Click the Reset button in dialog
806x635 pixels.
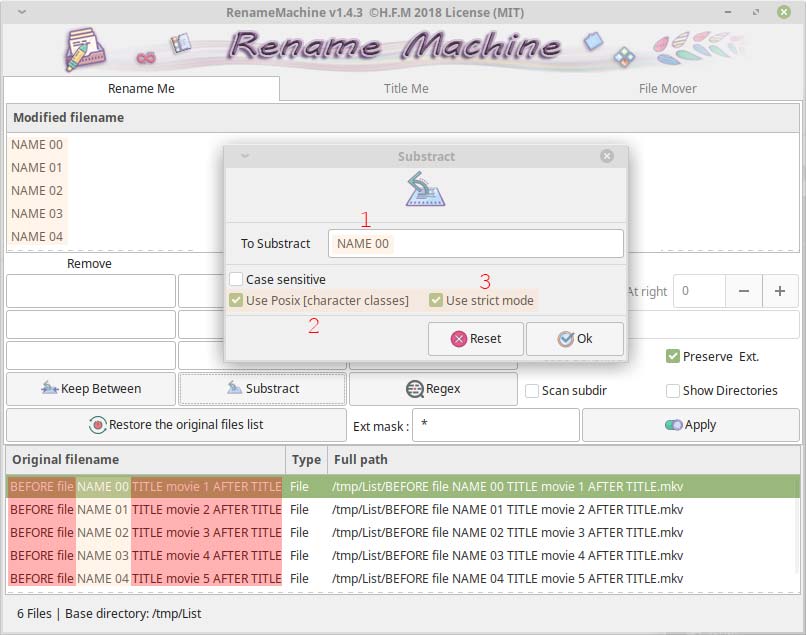coord(475,339)
